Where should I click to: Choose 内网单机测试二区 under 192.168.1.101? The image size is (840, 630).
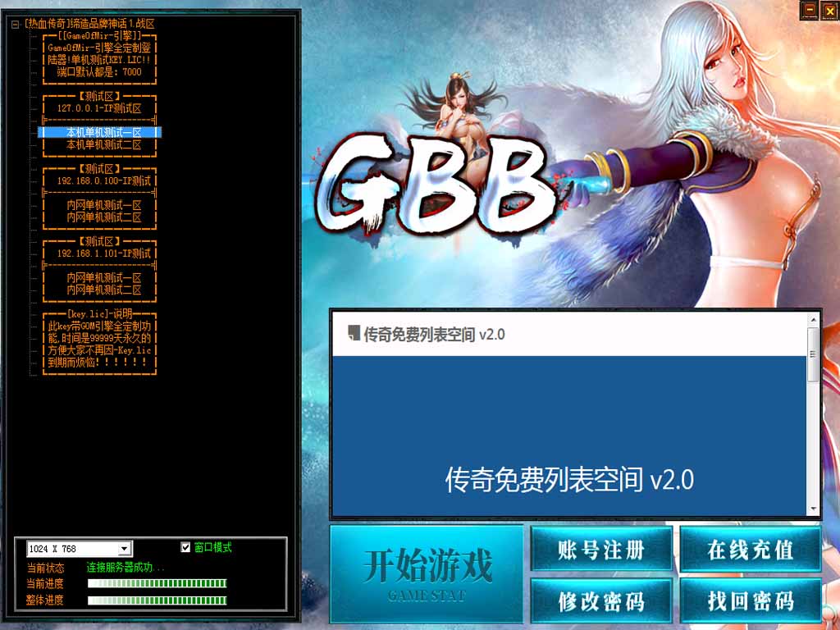coord(103,290)
